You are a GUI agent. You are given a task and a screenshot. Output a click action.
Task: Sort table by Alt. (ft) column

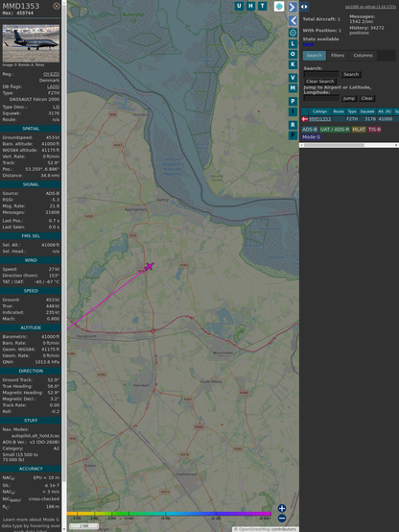tap(385, 111)
